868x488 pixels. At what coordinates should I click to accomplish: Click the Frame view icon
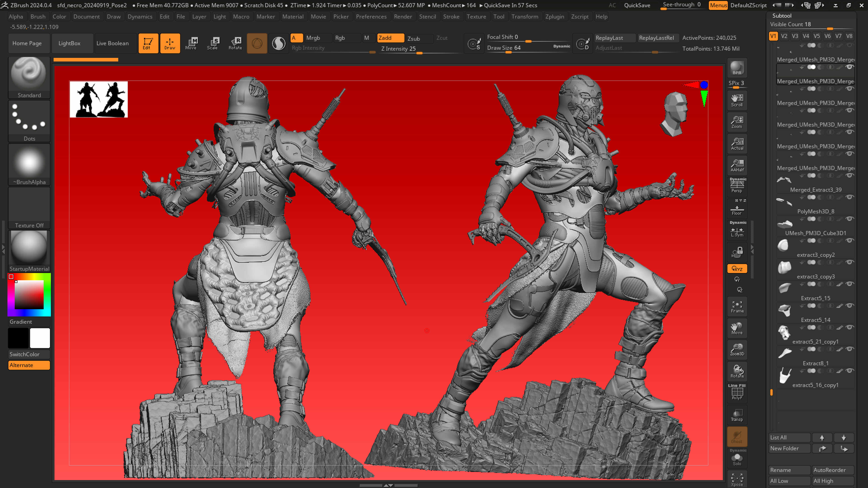coord(737,307)
